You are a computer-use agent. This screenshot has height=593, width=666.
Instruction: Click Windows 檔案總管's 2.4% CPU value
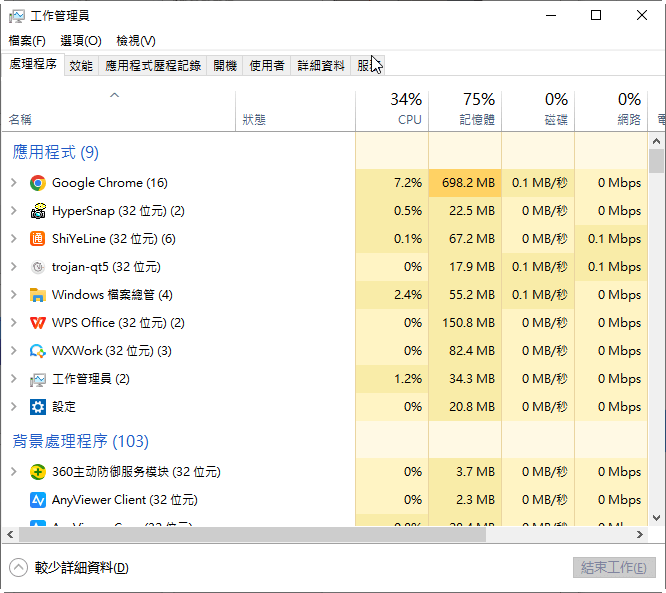(x=408, y=295)
